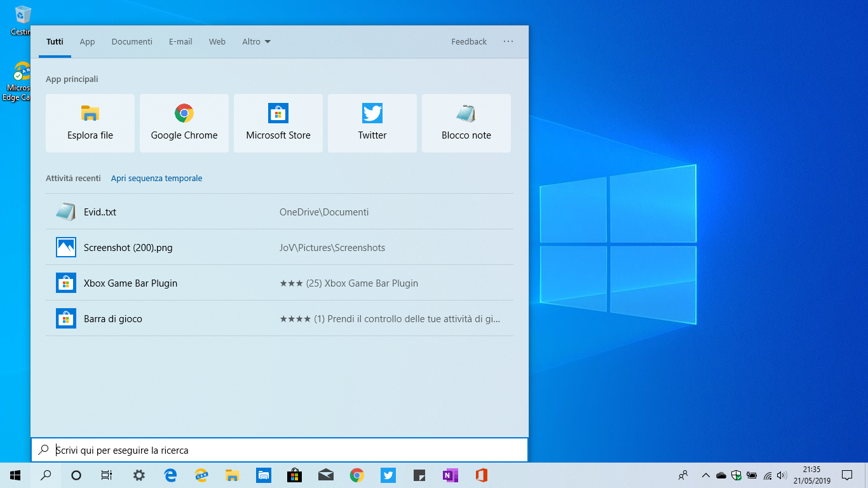Viewport: 868px width, 488px height.
Task: Open the Twitter icon in the taskbar
Action: 388,475
